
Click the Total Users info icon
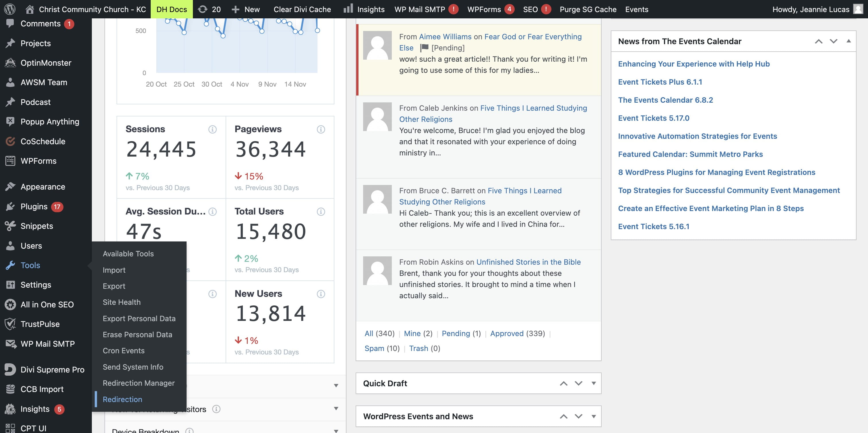coord(321,211)
